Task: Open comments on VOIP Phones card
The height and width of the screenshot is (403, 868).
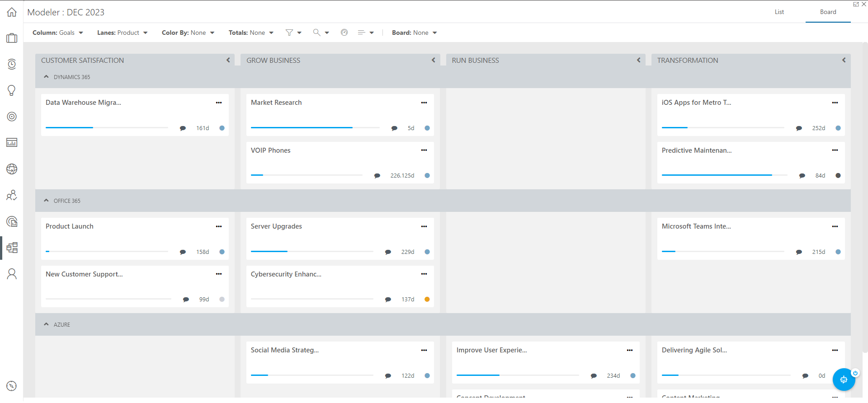Action: 377,176
